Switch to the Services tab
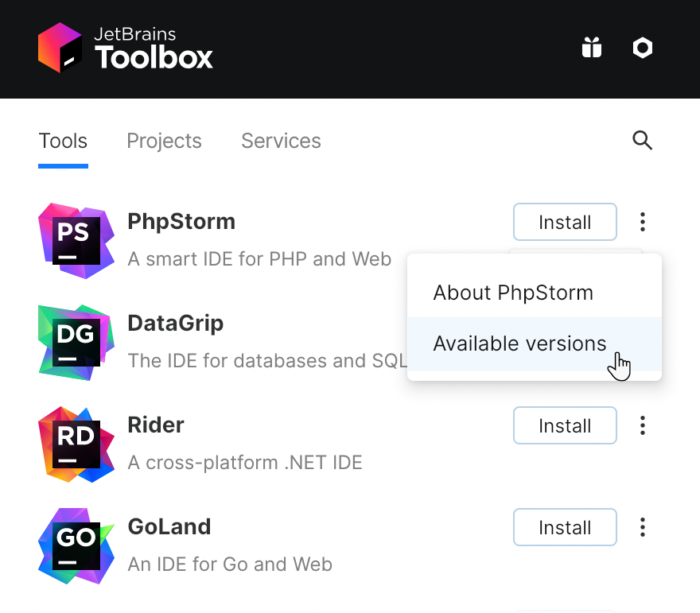 (x=281, y=141)
